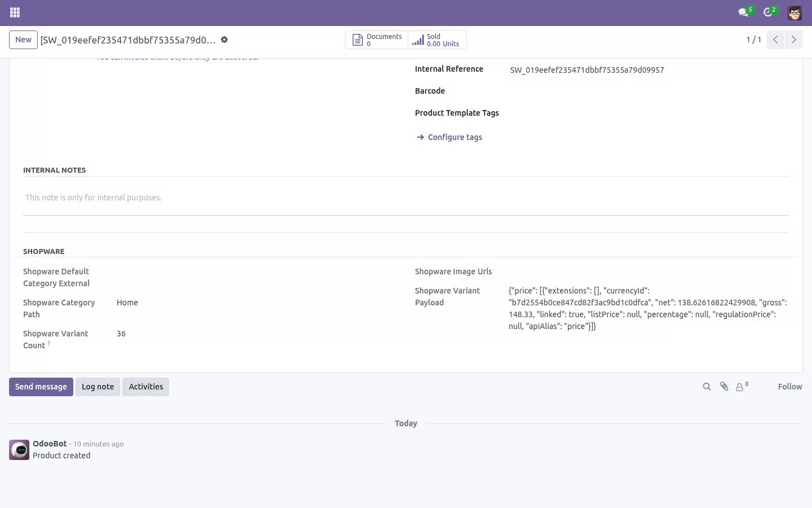Go to the next record arrow
Image resolution: width=812 pixels, height=508 pixels.
793,40
